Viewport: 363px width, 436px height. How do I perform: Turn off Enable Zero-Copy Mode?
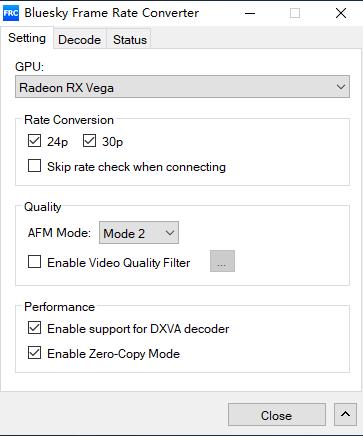click(34, 353)
